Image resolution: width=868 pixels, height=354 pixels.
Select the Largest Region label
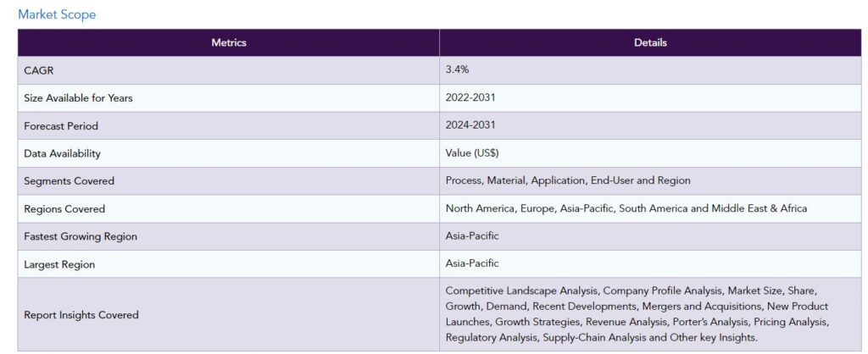point(59,264)
